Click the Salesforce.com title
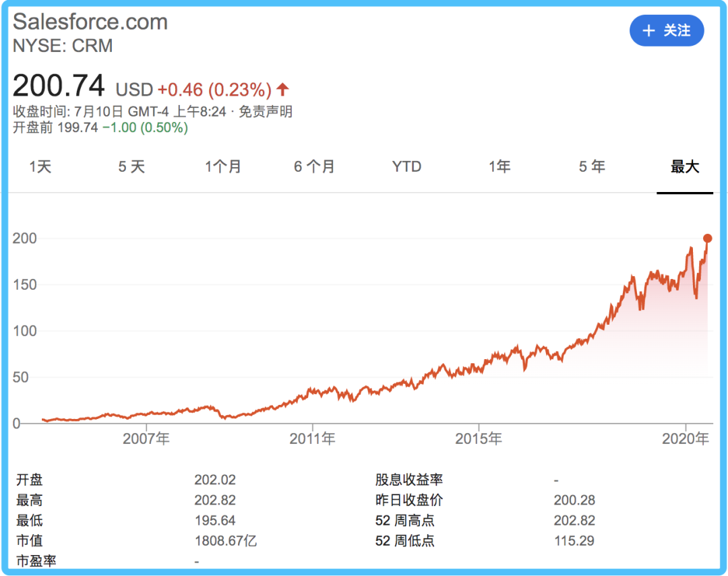Image resolution: width=728 pixels, height=576 pixels. 90,22
